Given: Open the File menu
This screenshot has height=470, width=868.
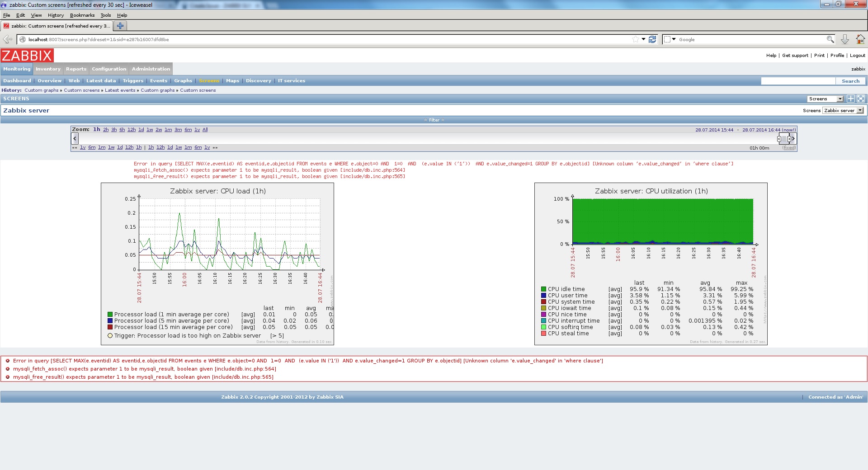Looking at the screenshot, I should (7, 15).
